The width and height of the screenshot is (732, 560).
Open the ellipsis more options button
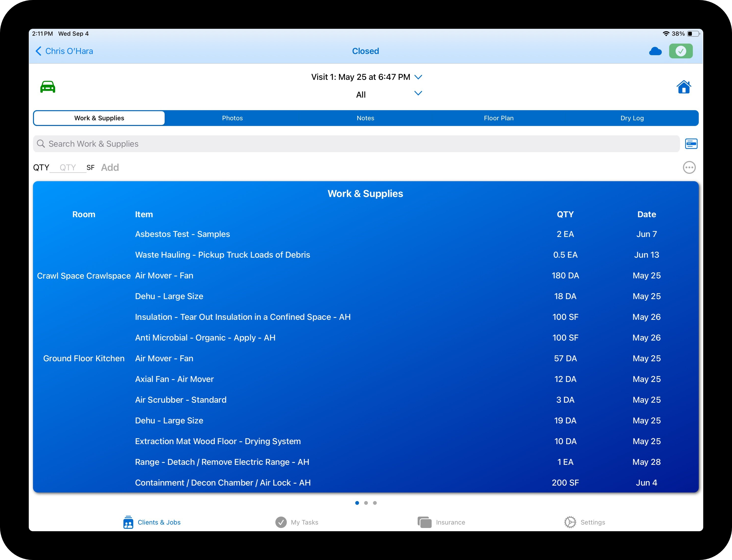coord(689,167)
